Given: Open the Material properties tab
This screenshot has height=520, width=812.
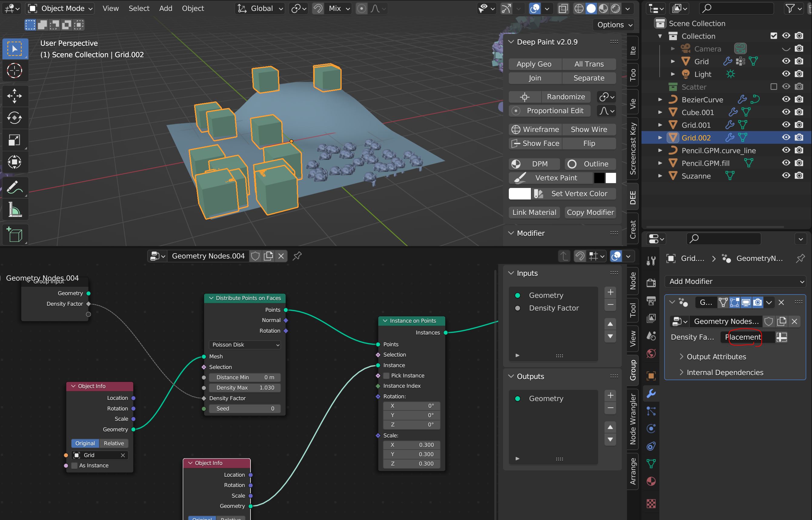Looking at the screenshot, I should click(651, 481).
